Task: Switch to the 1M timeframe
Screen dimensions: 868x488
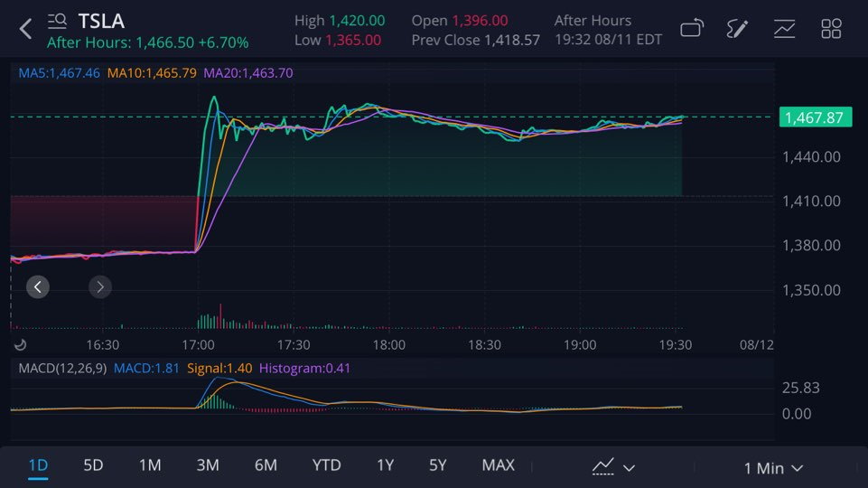Action: [150, 465]
